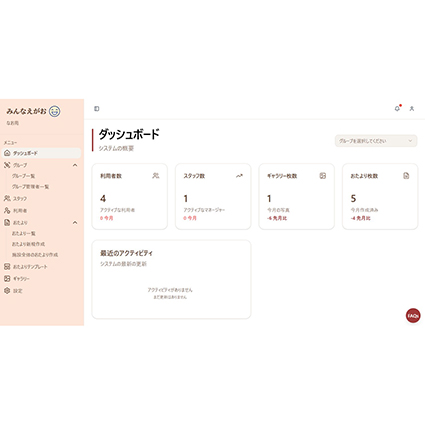Click the sidebar collapse toggle icon
Screen dimensions: 425x425
97,109
